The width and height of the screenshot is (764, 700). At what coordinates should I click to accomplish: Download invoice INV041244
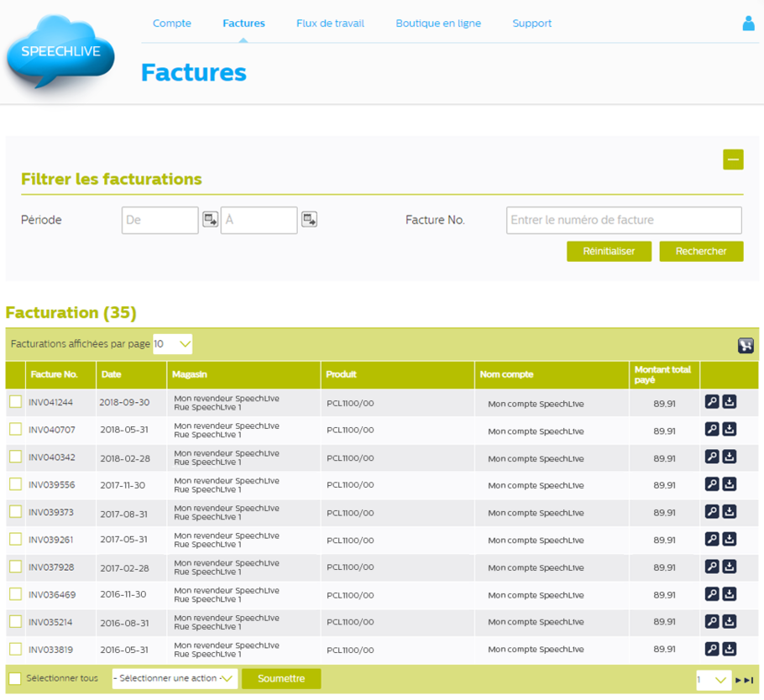(x=729, y=401)
